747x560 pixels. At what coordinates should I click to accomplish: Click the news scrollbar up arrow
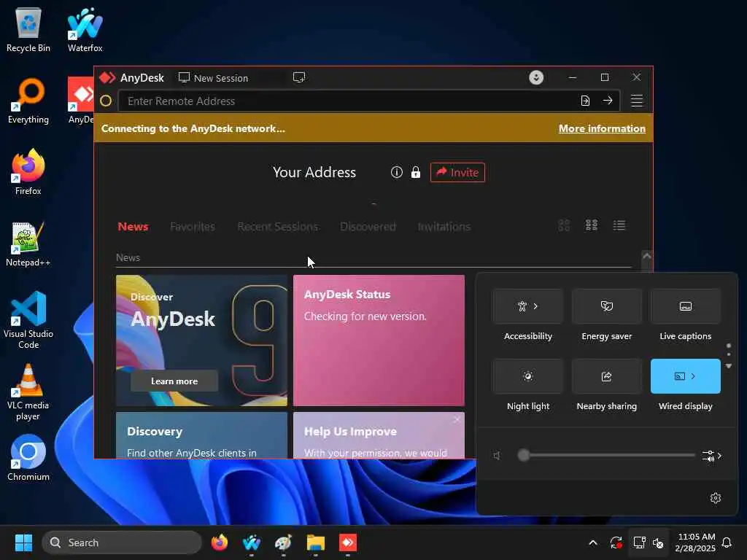click(646, 256)
